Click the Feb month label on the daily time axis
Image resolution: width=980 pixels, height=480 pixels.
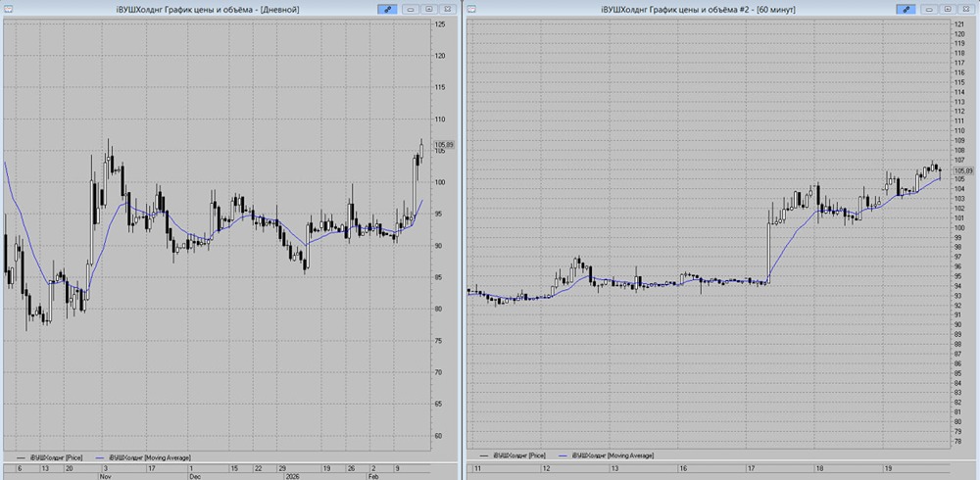pos(373,476)
